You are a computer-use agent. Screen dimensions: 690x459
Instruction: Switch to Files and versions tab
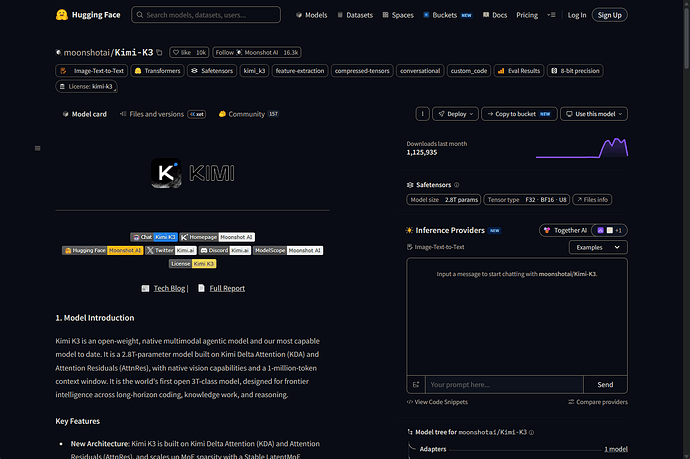[162, 114]
